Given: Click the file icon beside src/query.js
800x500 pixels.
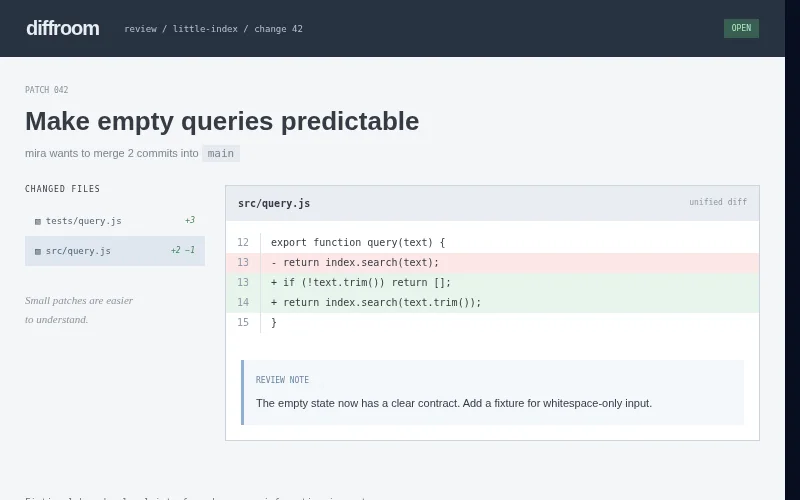Looking at the screenshot, I should click(38, 252).
